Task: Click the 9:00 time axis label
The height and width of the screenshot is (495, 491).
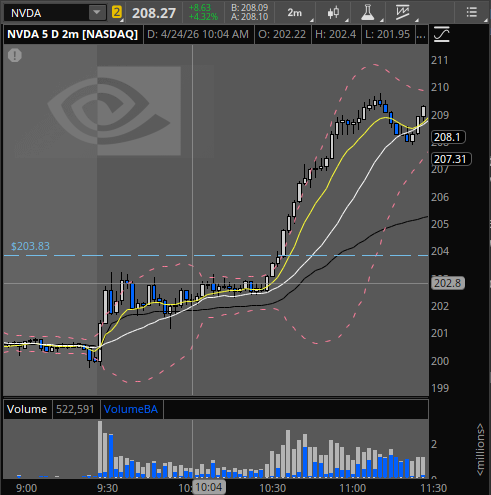Action: (26, 488)
